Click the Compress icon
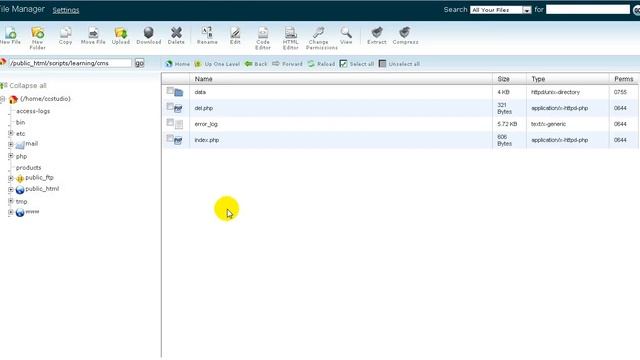The height and width of the screenshot is (360, 640). click(405, 35)
